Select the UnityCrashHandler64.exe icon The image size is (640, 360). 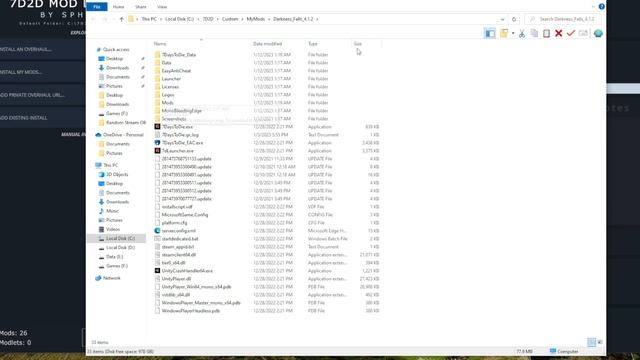click(x=157, y=271)
